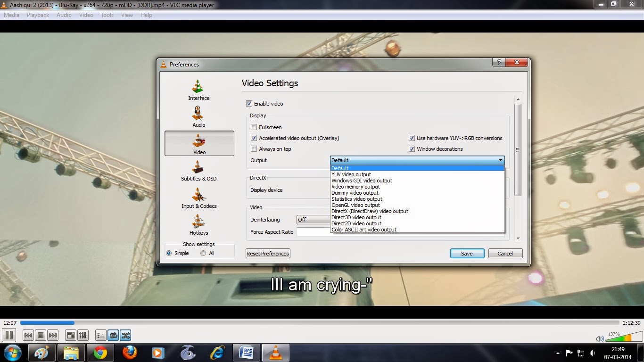Open system volume from the tray speaker
This screenshot has width=644, height=362.
pyautogui.click(x=592, y=353)
